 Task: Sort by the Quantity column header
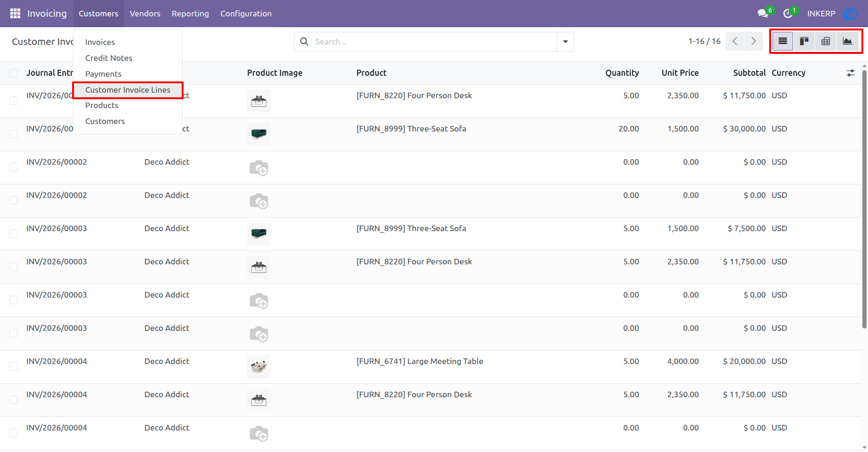pos(622,73)
